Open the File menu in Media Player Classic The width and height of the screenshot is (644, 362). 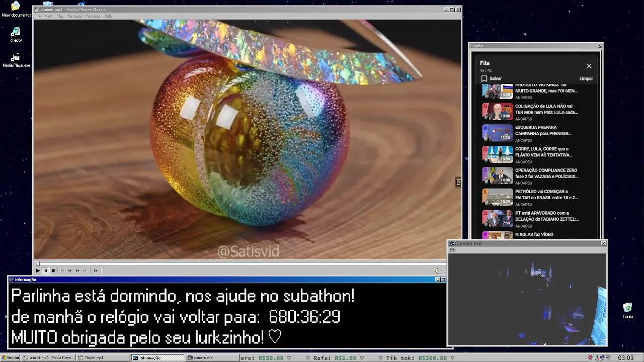38,16
